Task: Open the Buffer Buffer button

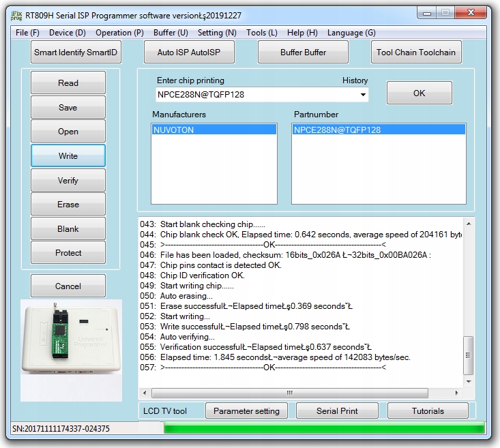Action: (303, 52)
